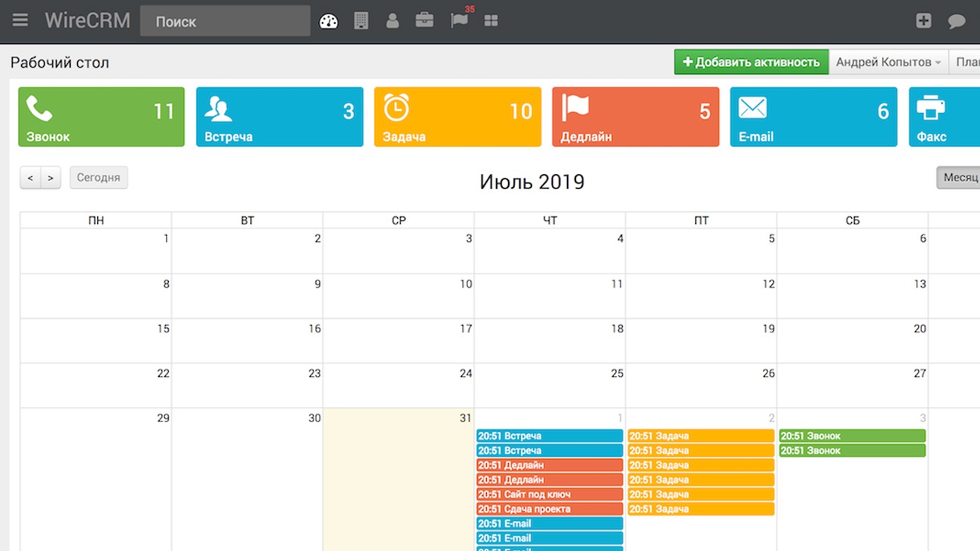Open deals via briefcase icon
The image size is (980, 551).
pos(424,21)
